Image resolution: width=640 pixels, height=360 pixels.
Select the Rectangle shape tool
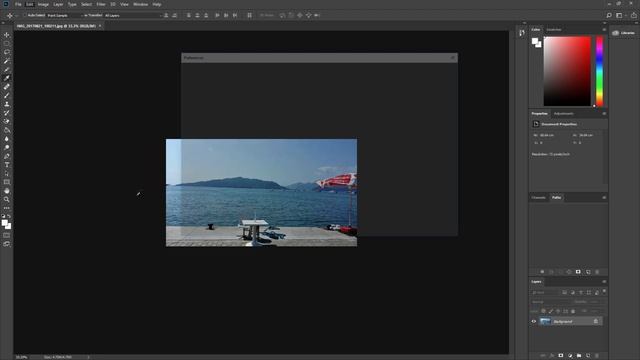click(7, 182)
